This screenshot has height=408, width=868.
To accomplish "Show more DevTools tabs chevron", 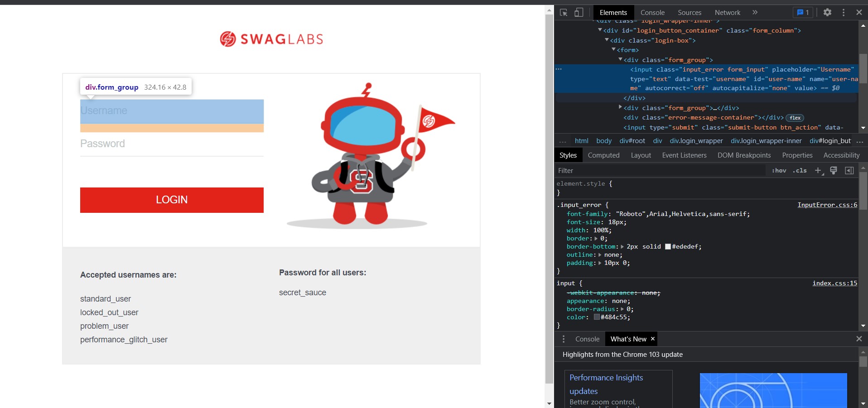I will [x=755, y=13].
